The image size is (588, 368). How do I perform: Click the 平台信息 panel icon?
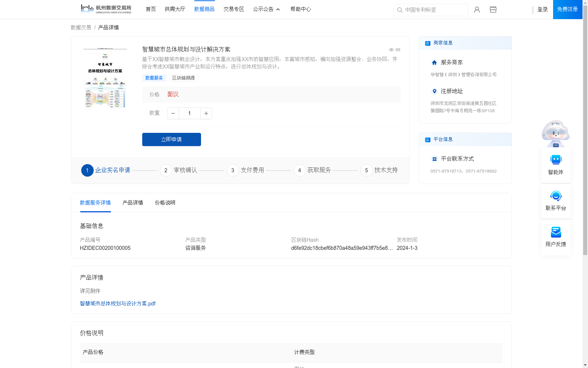click(x=428, y=139)
